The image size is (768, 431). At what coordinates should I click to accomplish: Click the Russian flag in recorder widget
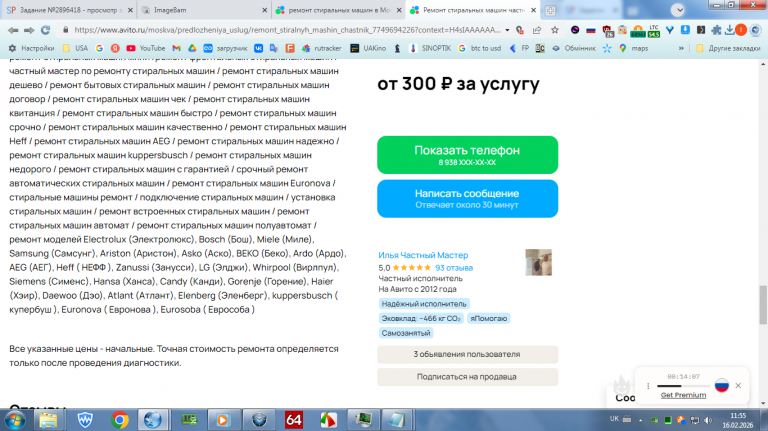pyautogui.click(x=721, y=385)
